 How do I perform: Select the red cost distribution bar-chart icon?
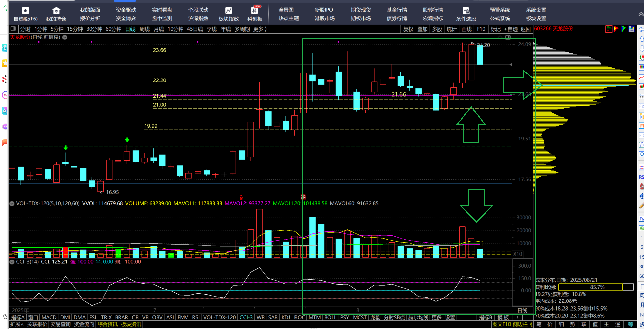point(609,29)
